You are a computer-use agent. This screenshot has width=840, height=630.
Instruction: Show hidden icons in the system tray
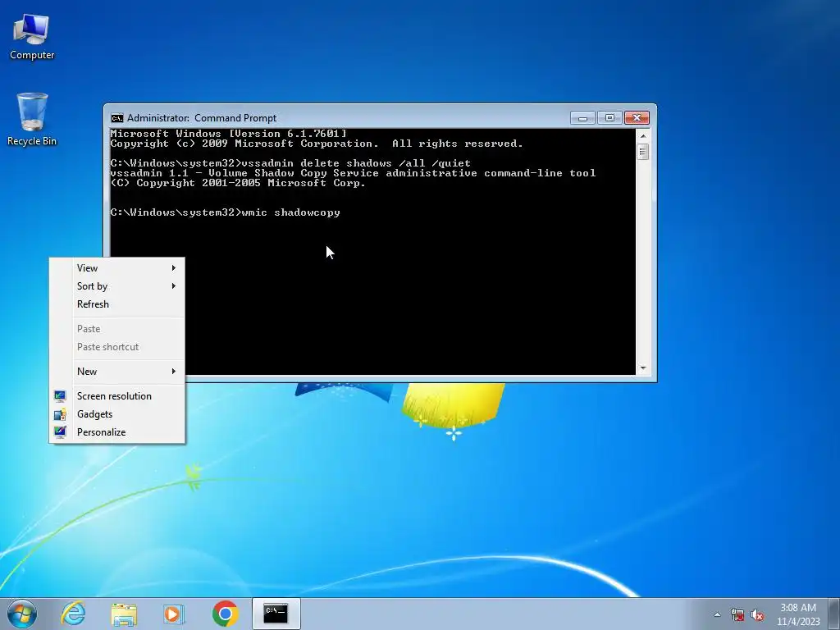[717, 614]
